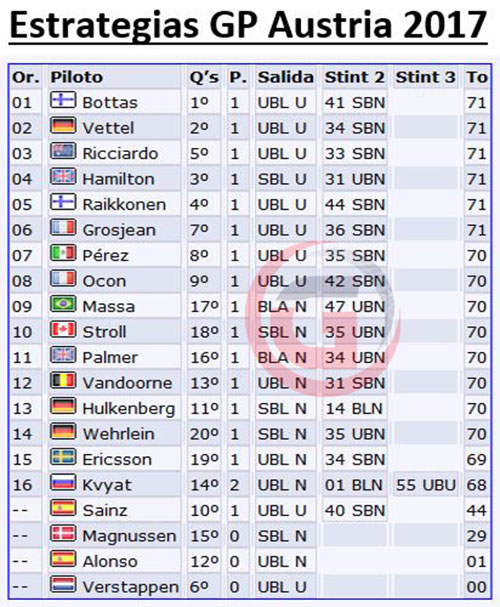
Task: Click the Canadian flag next to Stroll
Action: click(63, 330)
